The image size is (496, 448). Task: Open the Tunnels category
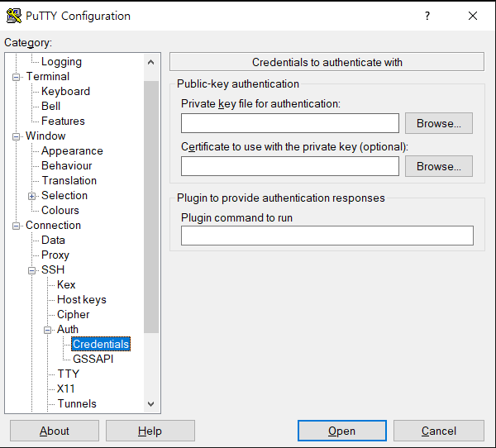pyautogui.click(x=77, y=403)
